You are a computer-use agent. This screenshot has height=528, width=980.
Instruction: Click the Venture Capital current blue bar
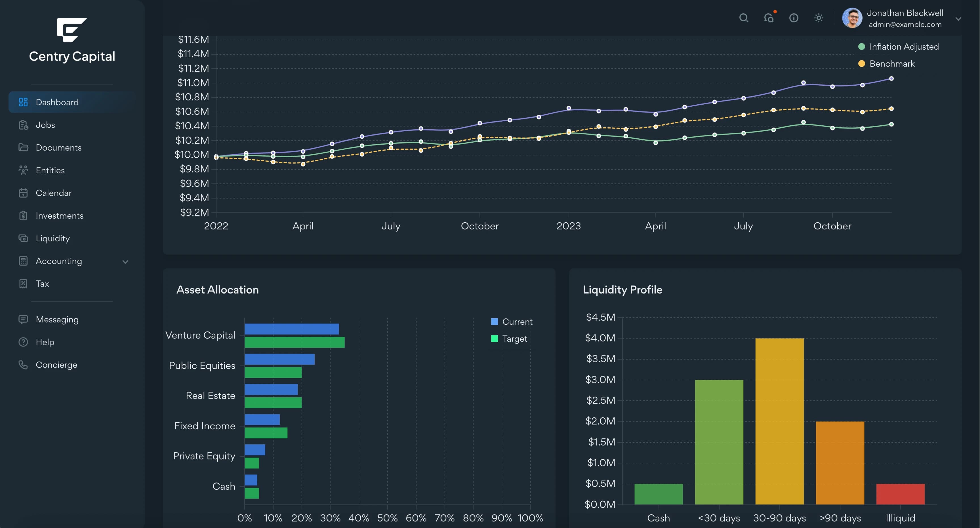(292, 329)
